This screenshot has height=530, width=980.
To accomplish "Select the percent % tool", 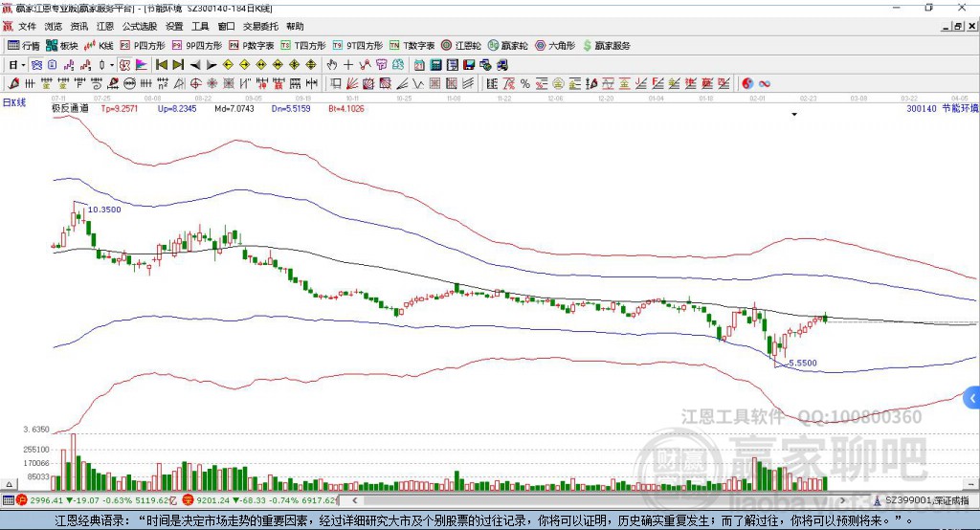I will pos(525,84).
